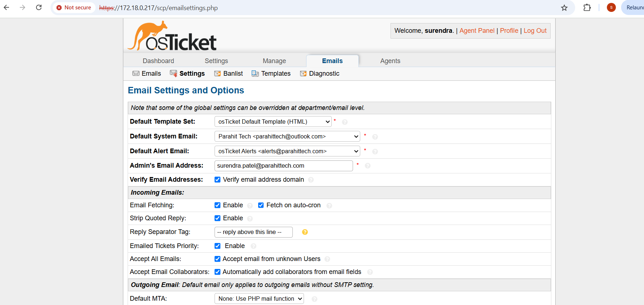Click the yellow help icon beside Reply Separator Tag
Screen dimensions: 644x305
[305, 232]
